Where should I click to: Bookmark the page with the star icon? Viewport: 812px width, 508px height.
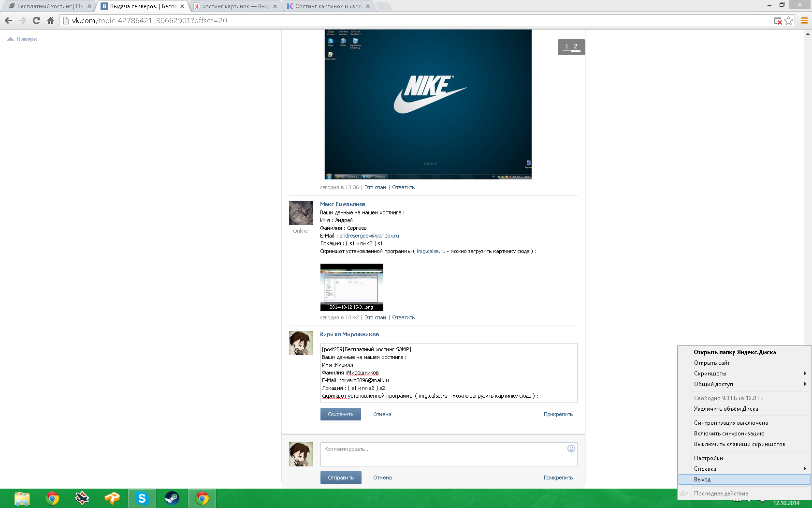click(x=789, y=20)
